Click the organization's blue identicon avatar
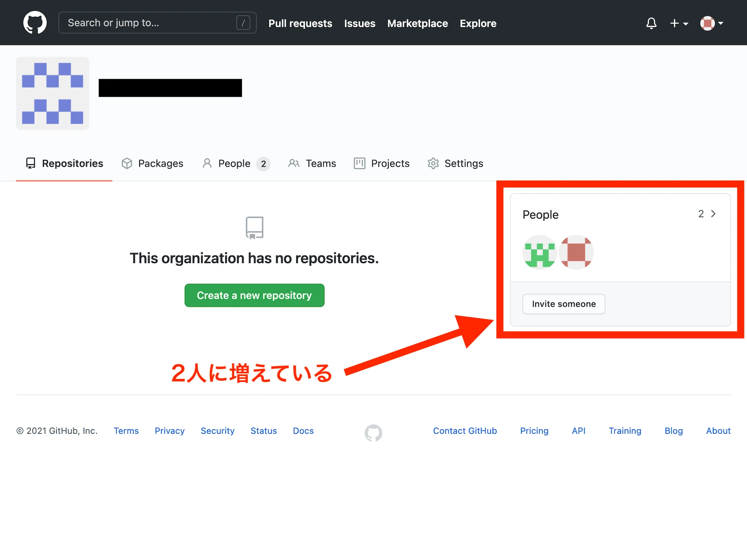This screenshot has width=747, height=560. (x=53, y=93)
